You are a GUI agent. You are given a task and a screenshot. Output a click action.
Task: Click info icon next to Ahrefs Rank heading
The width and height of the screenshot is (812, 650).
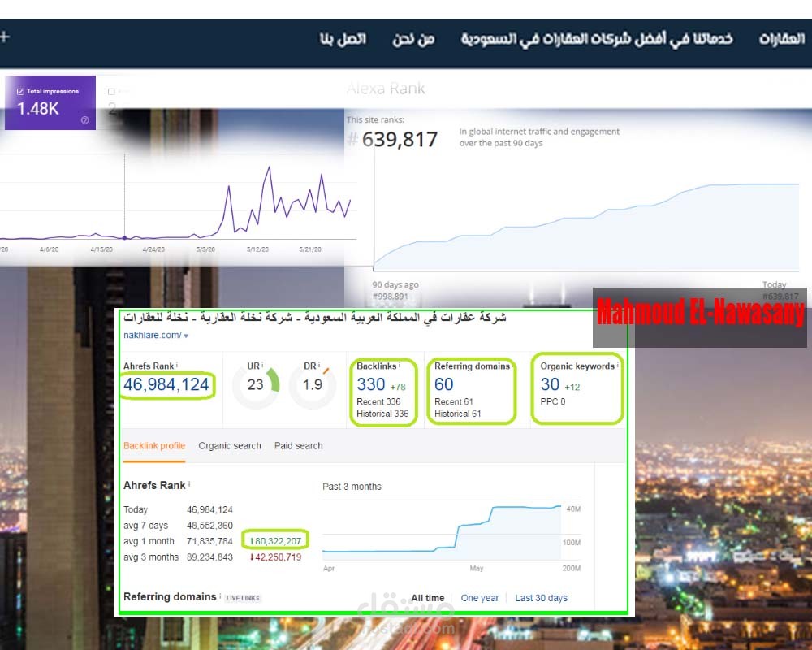pyautogui.click(x=189, y=484)
